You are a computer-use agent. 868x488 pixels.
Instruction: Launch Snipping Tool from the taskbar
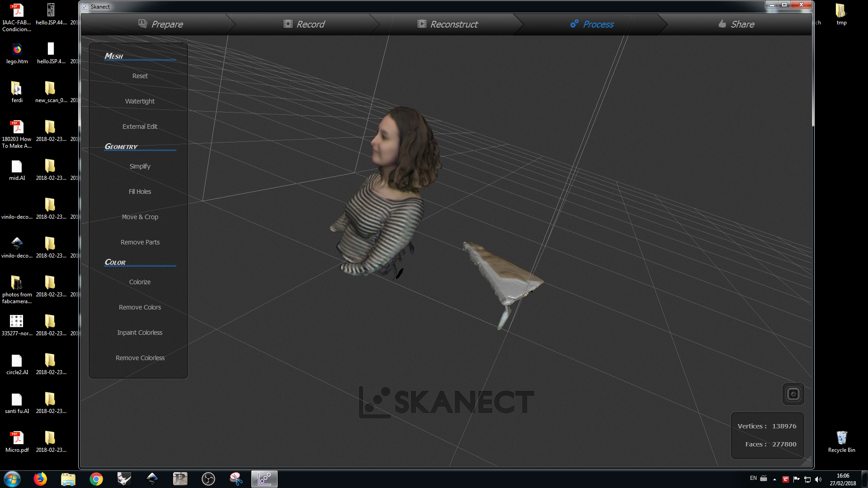pos(236,479)
